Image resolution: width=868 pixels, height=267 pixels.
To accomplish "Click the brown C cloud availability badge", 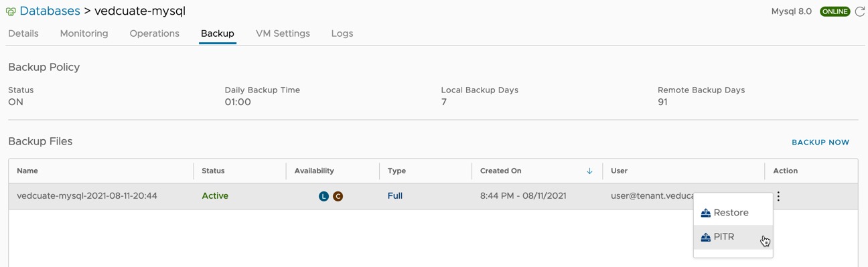I will click(338, 196).
